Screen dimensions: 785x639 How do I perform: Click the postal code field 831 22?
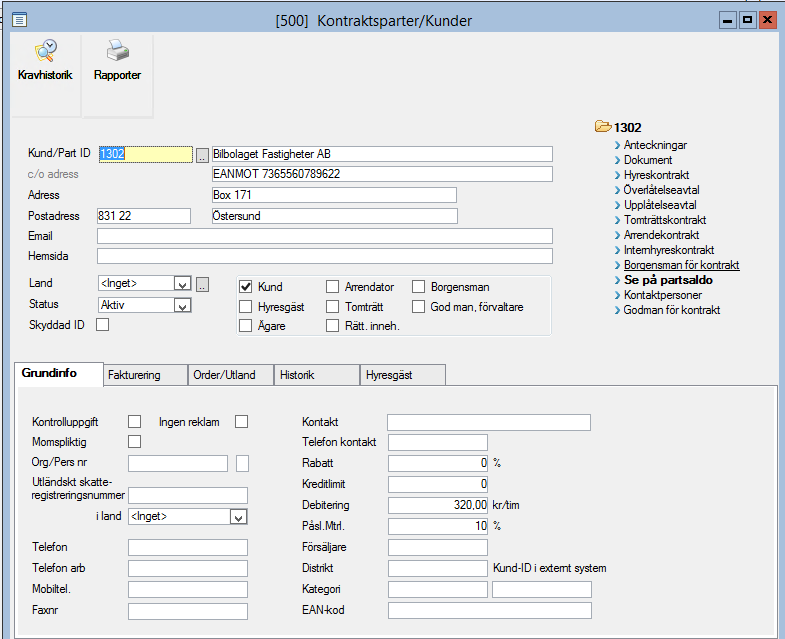(144, 216)
